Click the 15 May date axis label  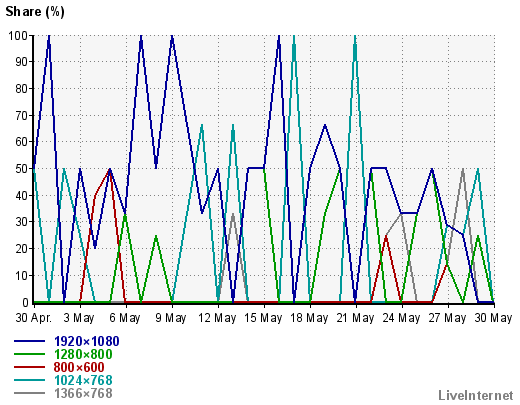(263, 318)
